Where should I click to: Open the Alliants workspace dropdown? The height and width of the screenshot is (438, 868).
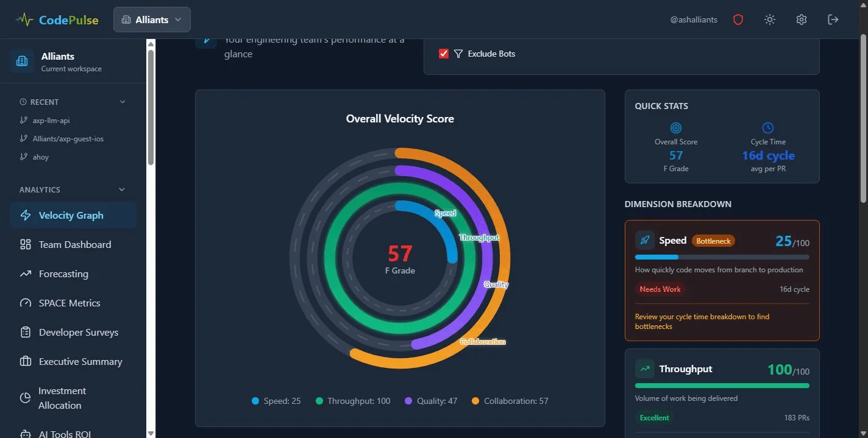point(152,19)
